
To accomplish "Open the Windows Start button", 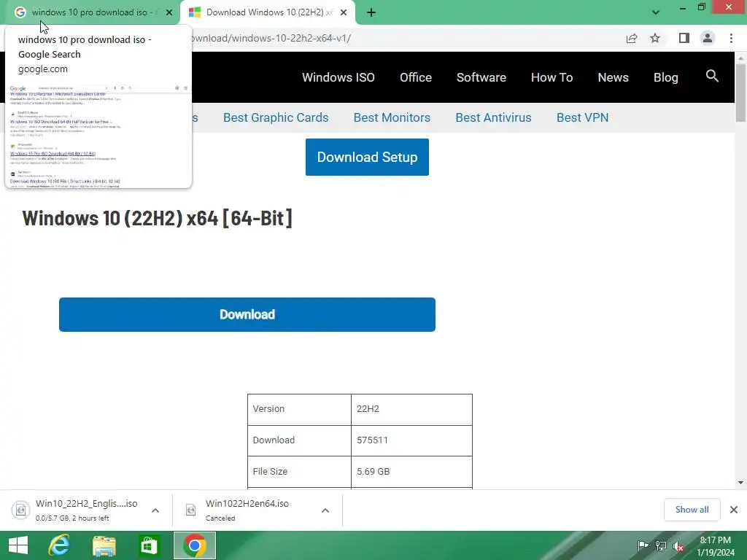I will [18, 545].
